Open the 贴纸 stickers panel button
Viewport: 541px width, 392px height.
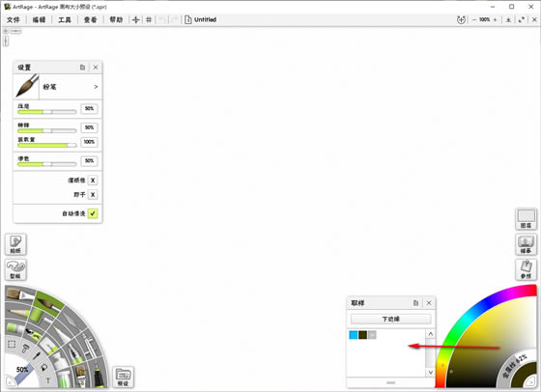tap(15, 244)
